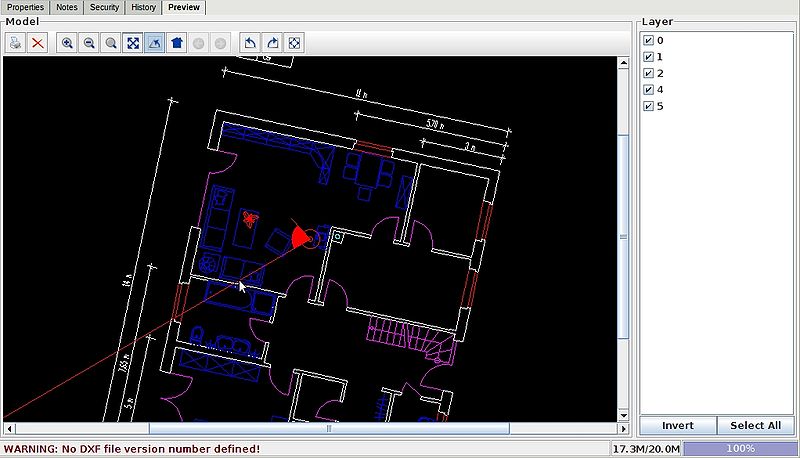This screenshot has width=800, height=458.
Task: Select the Preview tab
Action: (x=184, y=7)
